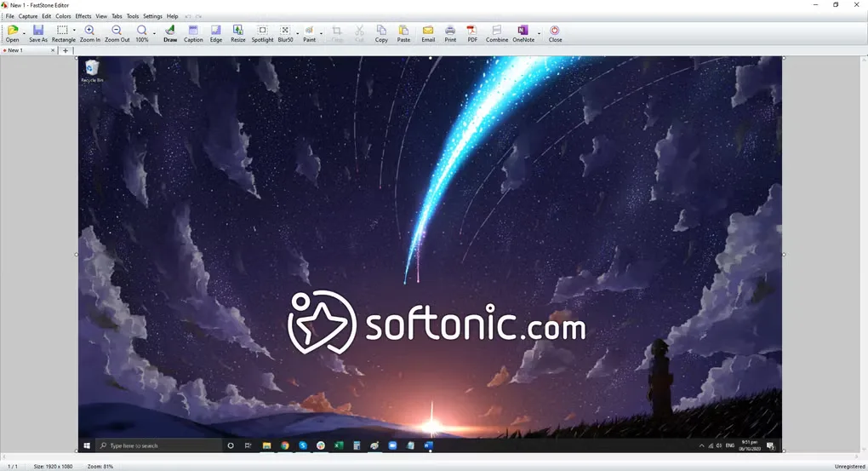Click the undo arrow beside Help
This screenshot has height=471, width=868.
188,17
